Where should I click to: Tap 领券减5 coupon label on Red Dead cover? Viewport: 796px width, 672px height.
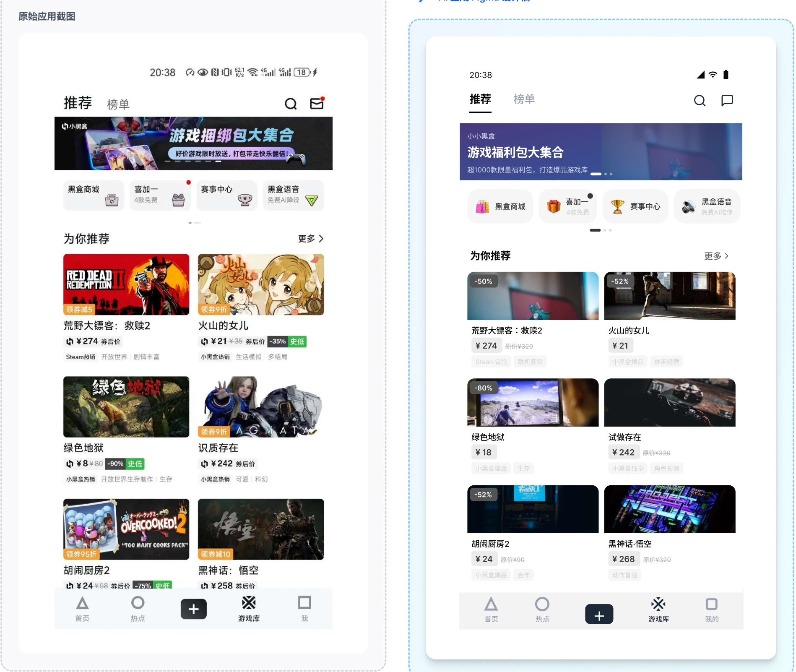click(x=79, y=310)
